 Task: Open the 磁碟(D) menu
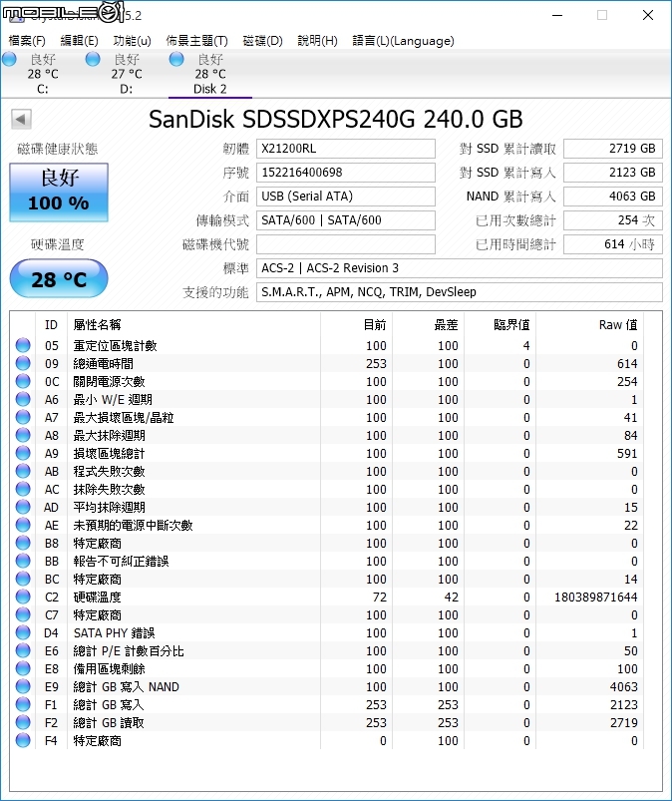tap(262, 41)
